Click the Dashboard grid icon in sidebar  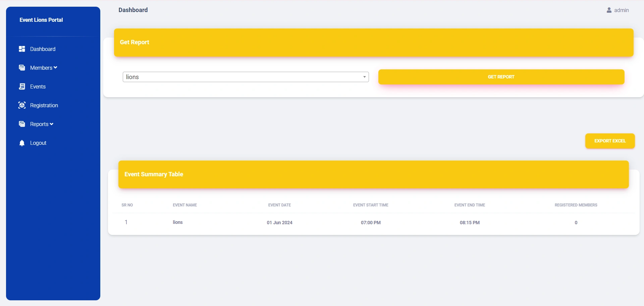(x=22, y=49)
